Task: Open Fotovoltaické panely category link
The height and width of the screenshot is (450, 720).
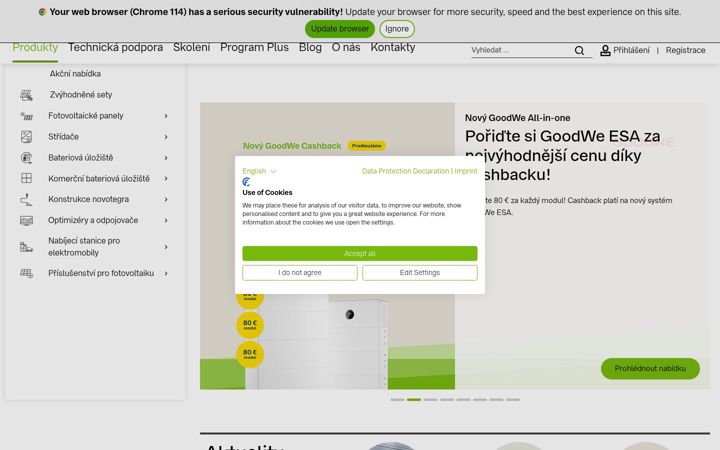Action: 85,116
